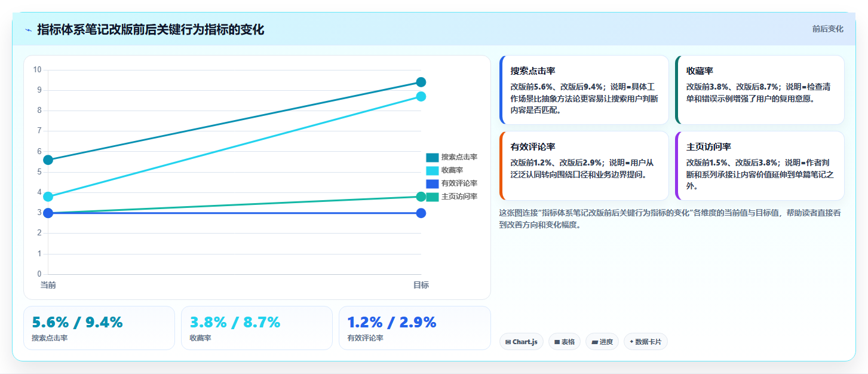
Task: Open the 收藏率 description card heading
Action: tap(700, 71)
